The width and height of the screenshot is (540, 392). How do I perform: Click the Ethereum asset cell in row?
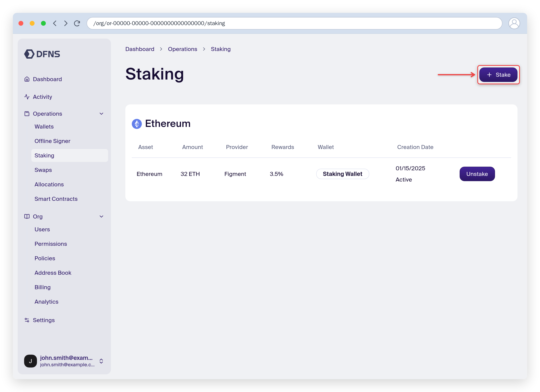click(149, 174)
